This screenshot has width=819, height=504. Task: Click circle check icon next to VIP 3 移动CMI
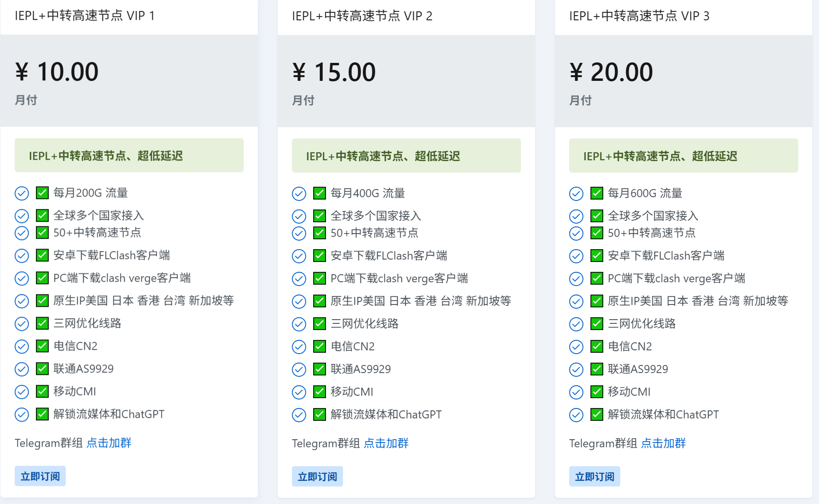click(576, 392)
